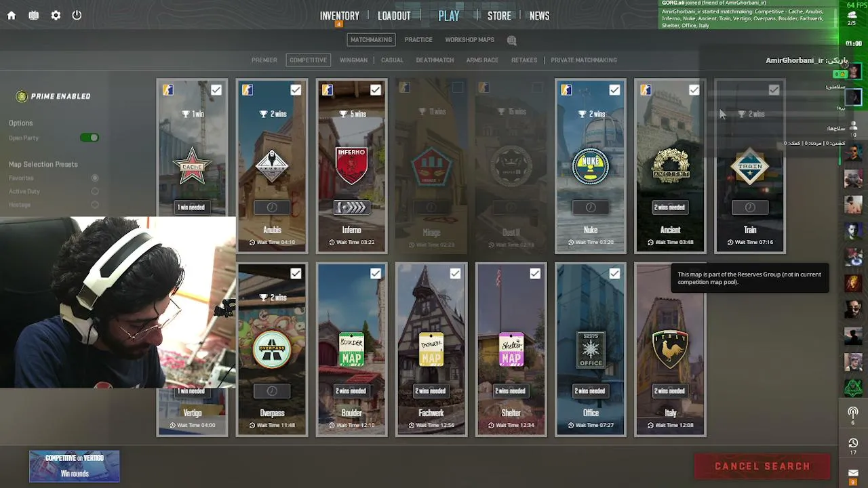868x488 pixels.
Task: Uncheck the Fachwerk map checkbox
Action: [455, 274]
